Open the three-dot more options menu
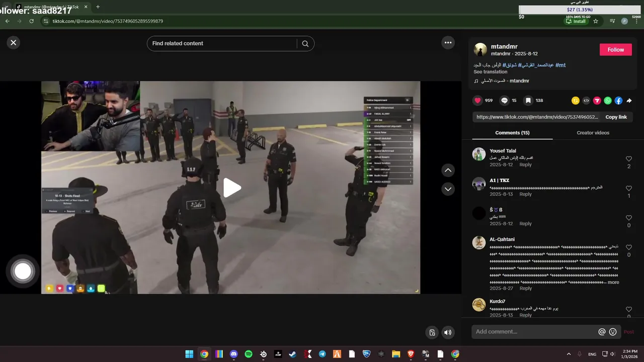This screenshot has width=644, height=362. (x=448, y=43)
